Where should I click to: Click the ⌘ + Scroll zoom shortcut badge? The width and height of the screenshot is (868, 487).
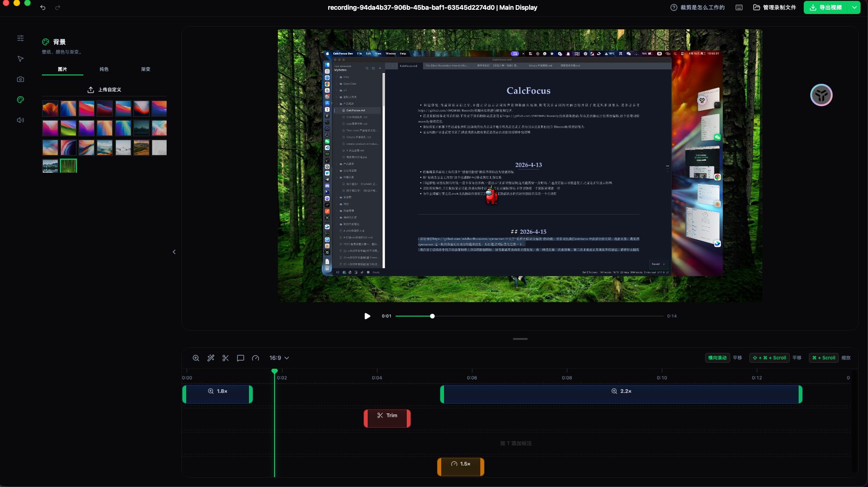pos(824,358)
